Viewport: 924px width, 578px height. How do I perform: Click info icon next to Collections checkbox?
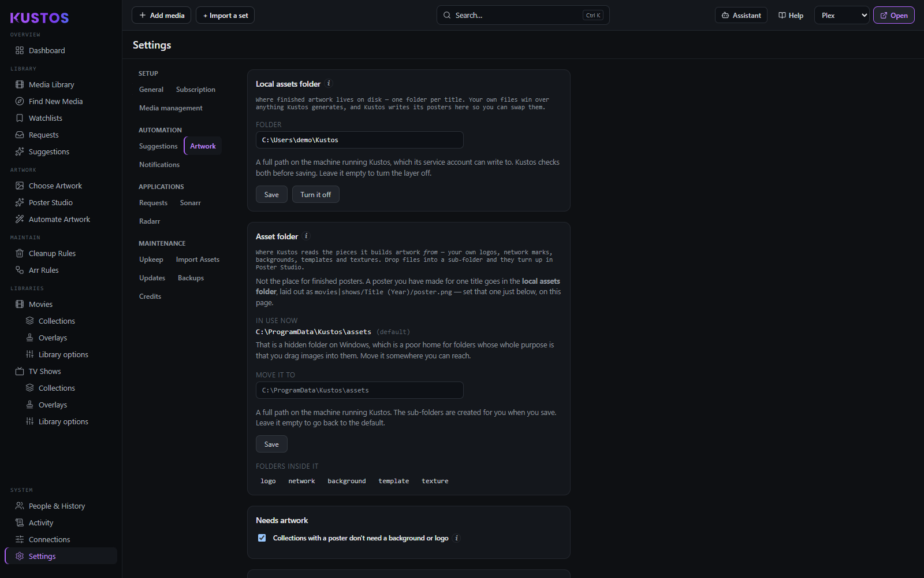(x=457, y=538)
